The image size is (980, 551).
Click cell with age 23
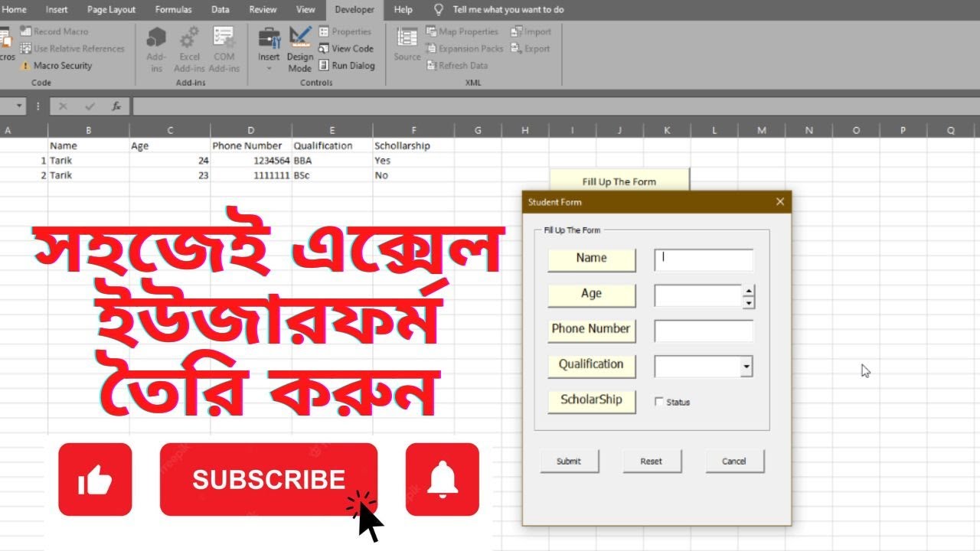point(170,175)
